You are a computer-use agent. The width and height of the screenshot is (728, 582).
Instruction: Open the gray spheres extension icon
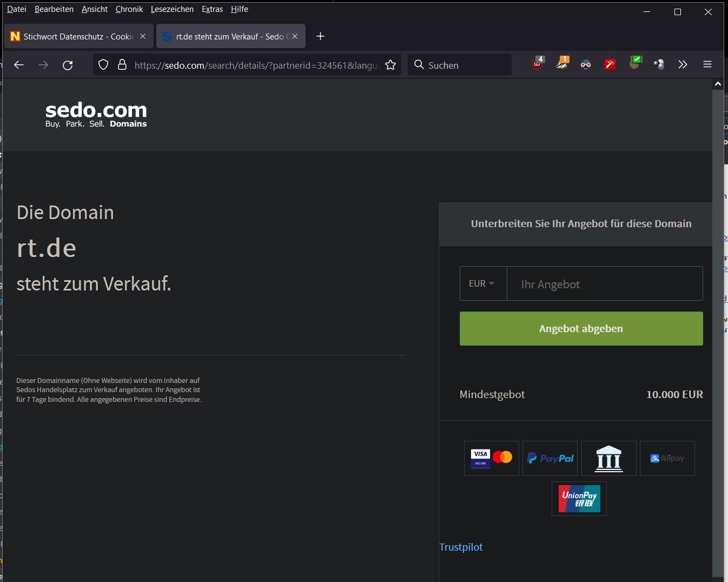click(658, 65)
